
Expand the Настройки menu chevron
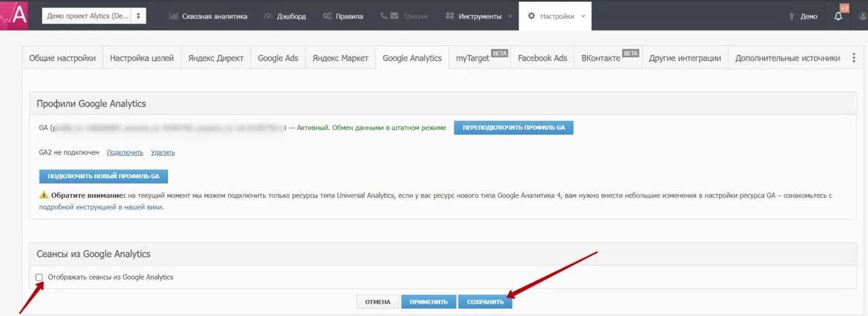[x=583, y=16]
